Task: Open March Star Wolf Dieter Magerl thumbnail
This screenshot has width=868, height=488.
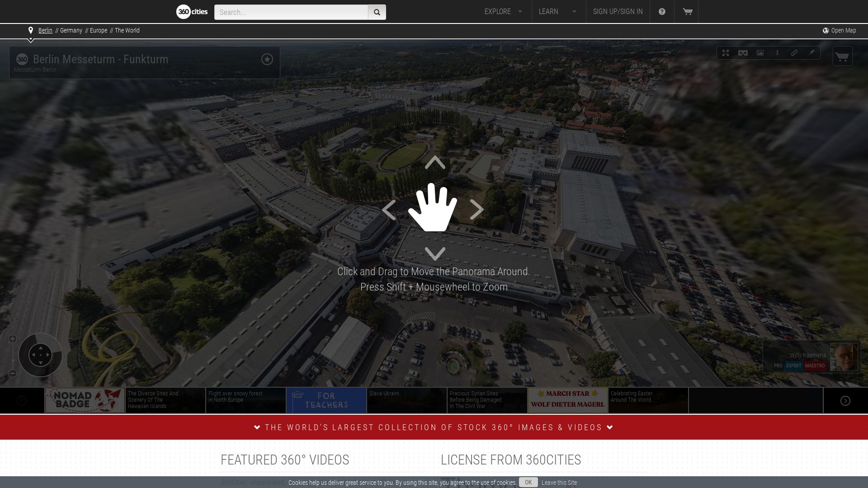Action: [568, 400]
